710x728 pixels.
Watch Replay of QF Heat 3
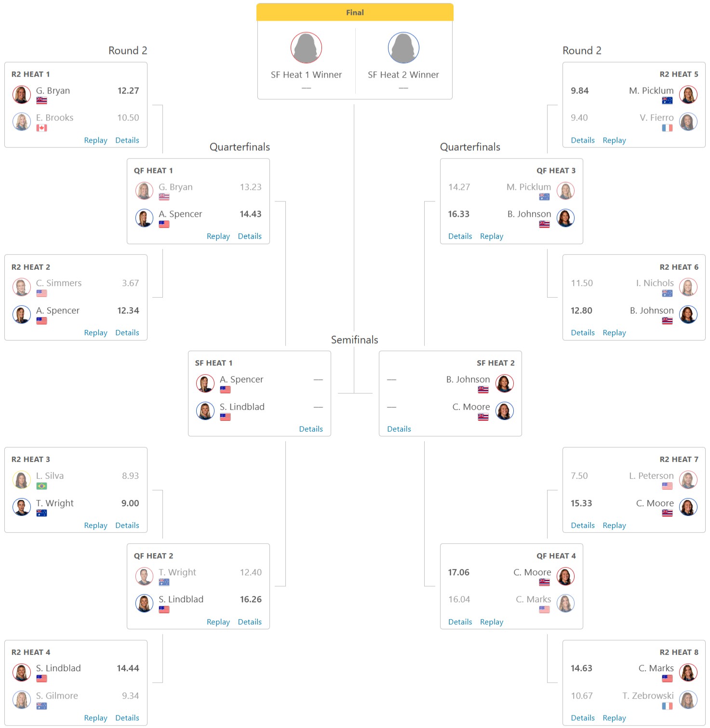click(x=492, y=236)
